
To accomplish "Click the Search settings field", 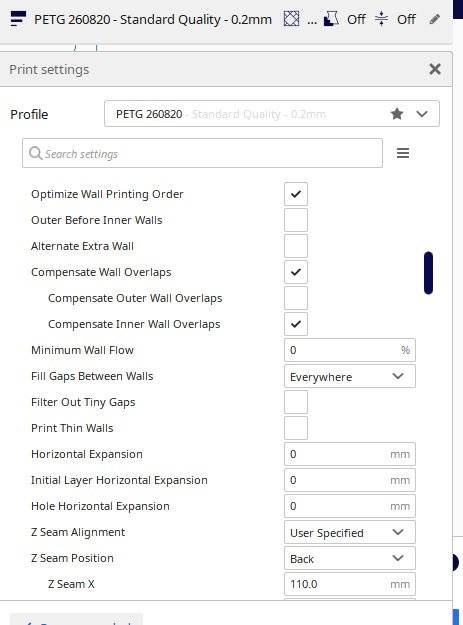I will coord(202,153).
